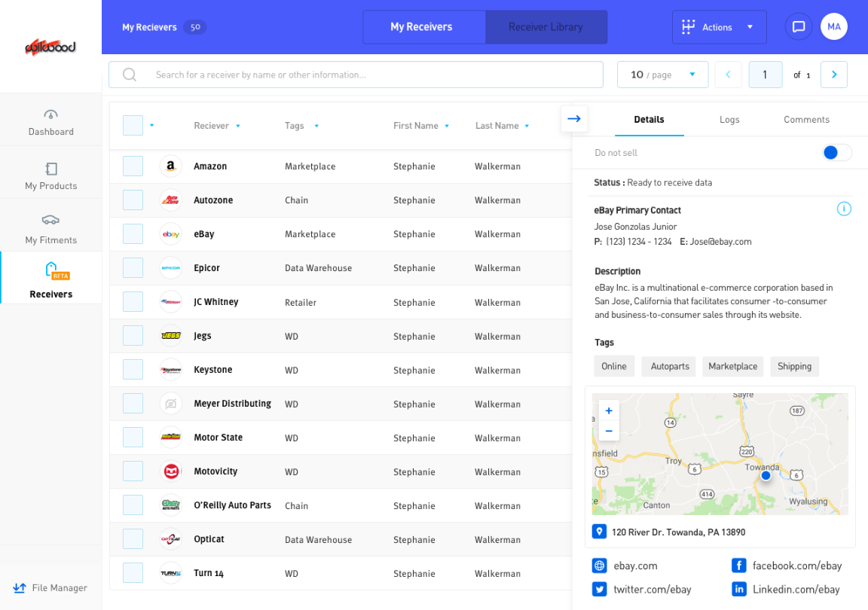The width and height of the screenshot is (868, 610).
Task: Click the Shipping tag chip
Action: tap(794, 367)
